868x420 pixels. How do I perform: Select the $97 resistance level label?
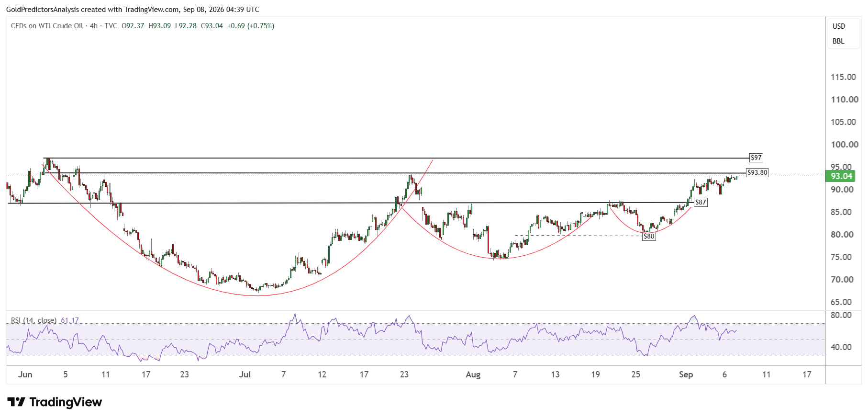tap(756, 158)
